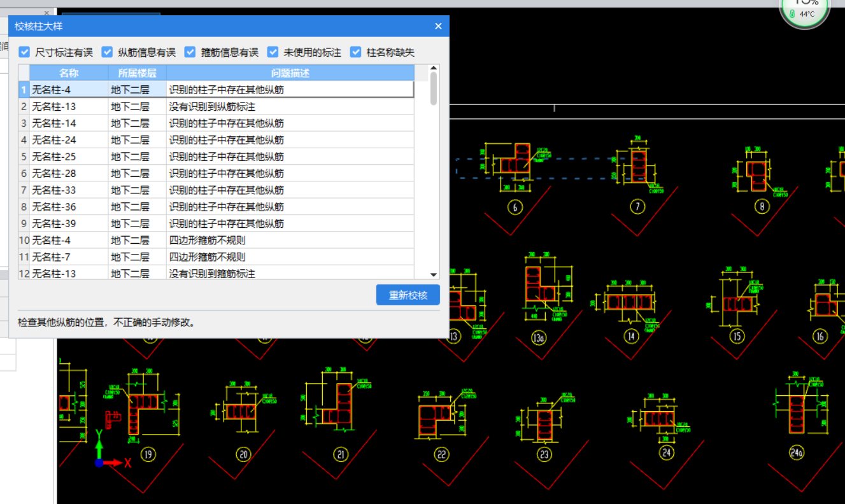Click 四边形箍筋不规则 in row 11
The width and height of the screenshot is (845, 504).
(x=290, y=257)
